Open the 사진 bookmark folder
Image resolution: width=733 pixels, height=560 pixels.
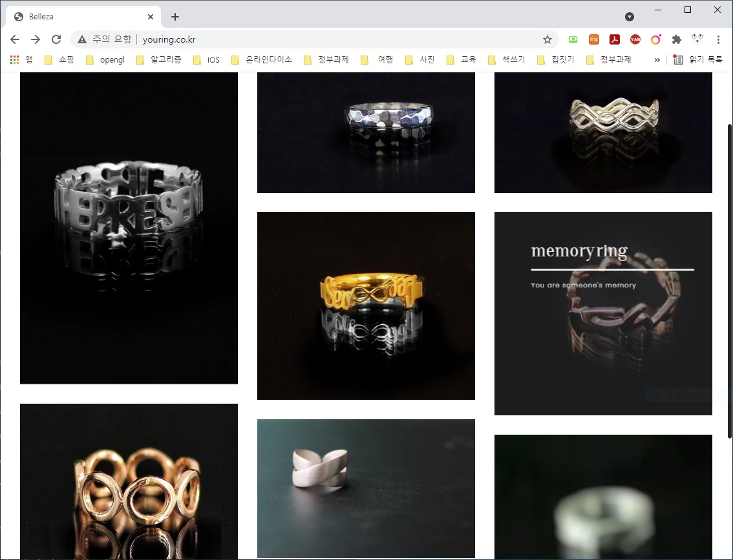[x=420, y=60]
